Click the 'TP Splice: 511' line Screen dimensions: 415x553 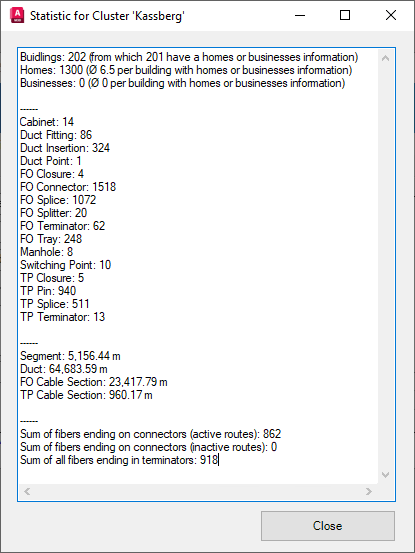point(55,305)
